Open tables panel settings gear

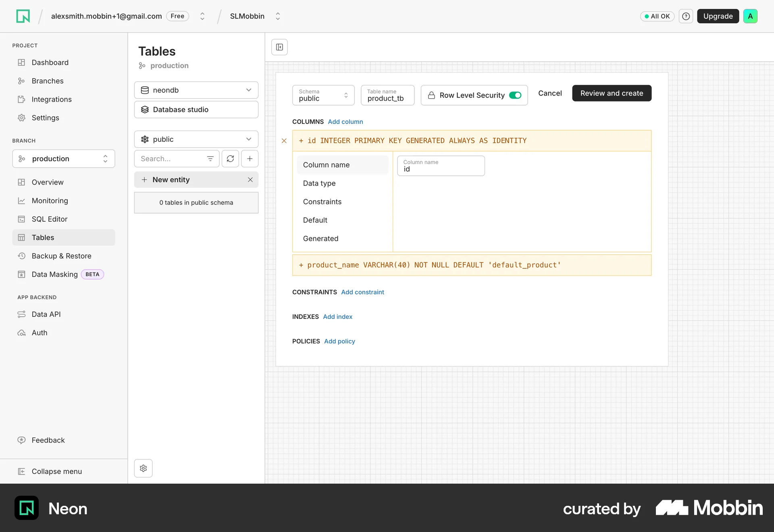point(143,468)
